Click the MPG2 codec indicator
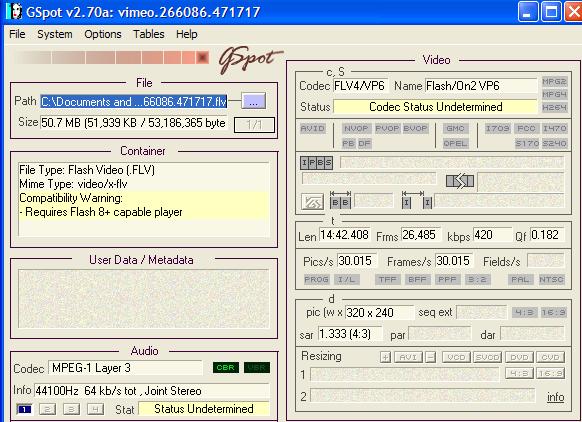Image resolution: width=582 pixels, height=422 pixels. [x=554, y=82]
